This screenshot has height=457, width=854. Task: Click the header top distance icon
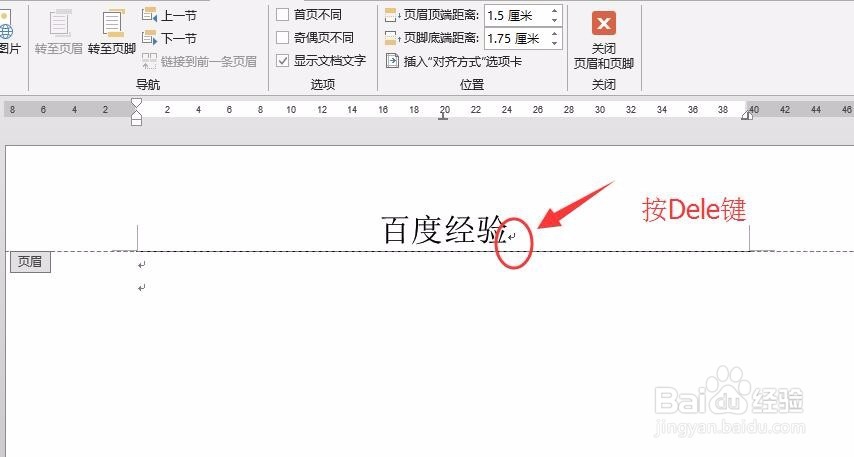tap(393, 15)
